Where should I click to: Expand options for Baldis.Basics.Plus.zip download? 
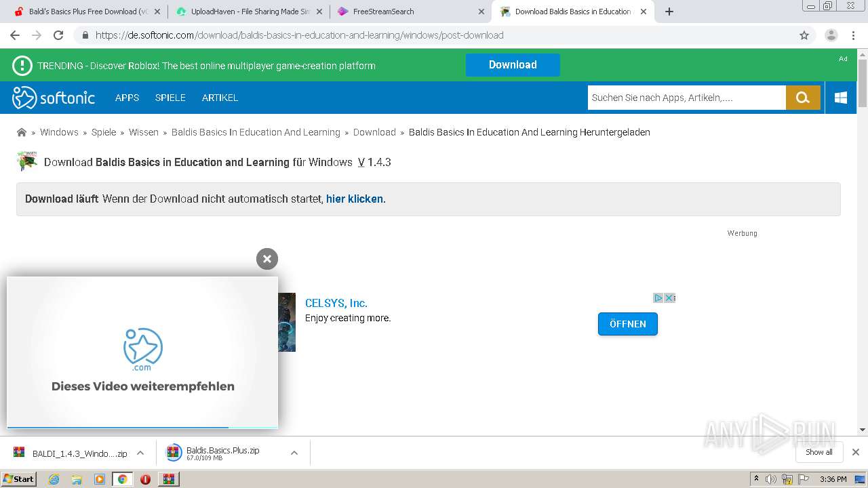click(294, 453)
